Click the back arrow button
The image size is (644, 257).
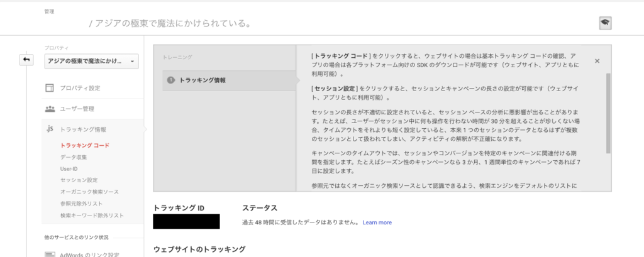(26, 60)
